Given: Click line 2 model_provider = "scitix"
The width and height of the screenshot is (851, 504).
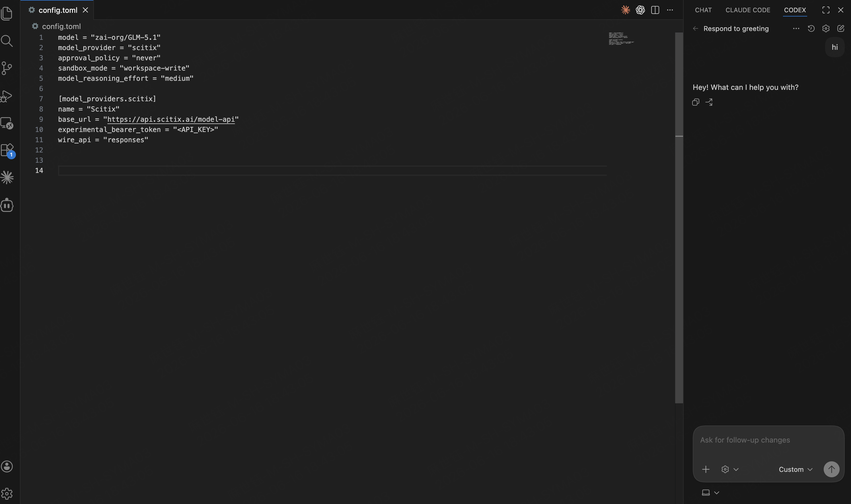Looking at the screenshot, I should (x=109, y=47).
